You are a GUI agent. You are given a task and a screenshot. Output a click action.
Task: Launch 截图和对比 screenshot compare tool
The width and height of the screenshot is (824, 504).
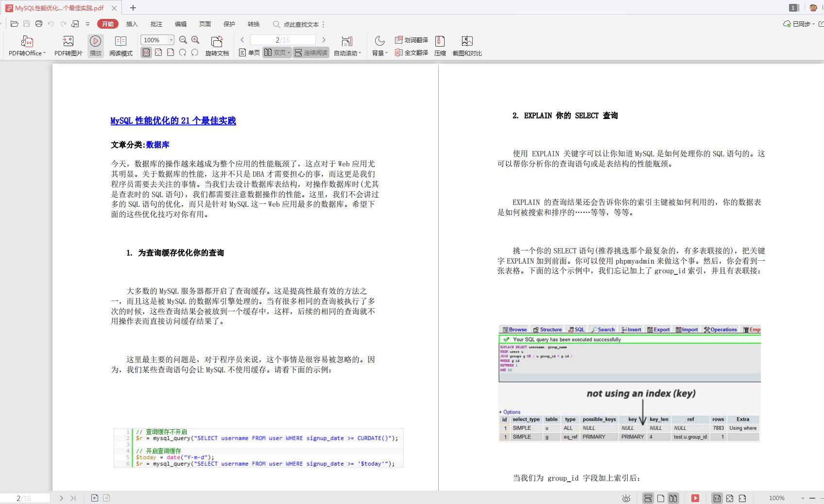coord(467,45)
